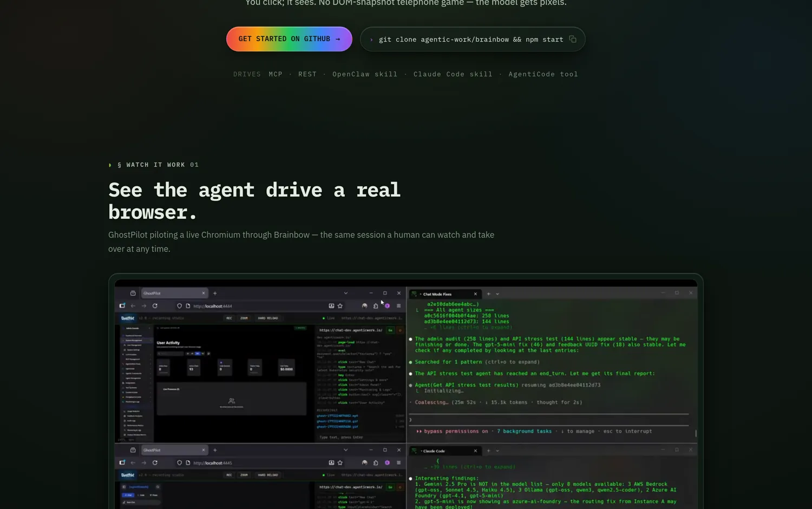Open the dropdown chevron beside the Claude Code tab
Screen dimensions: 812x509
click(497, 451)
